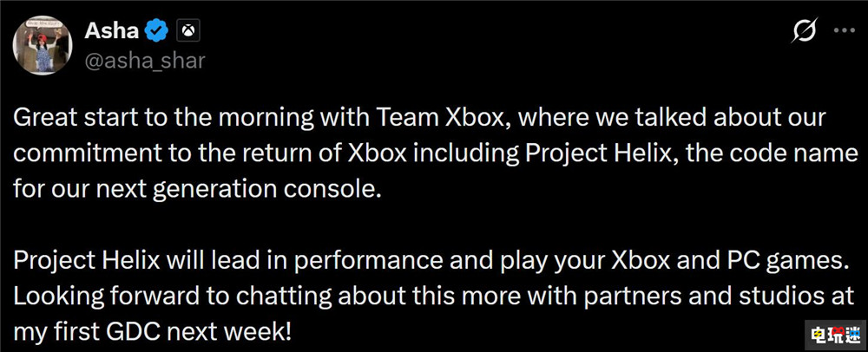This screenshot has width=868, height=352.
Task: Open Asha's profile picture avatar
Action: tap(43, 43)
